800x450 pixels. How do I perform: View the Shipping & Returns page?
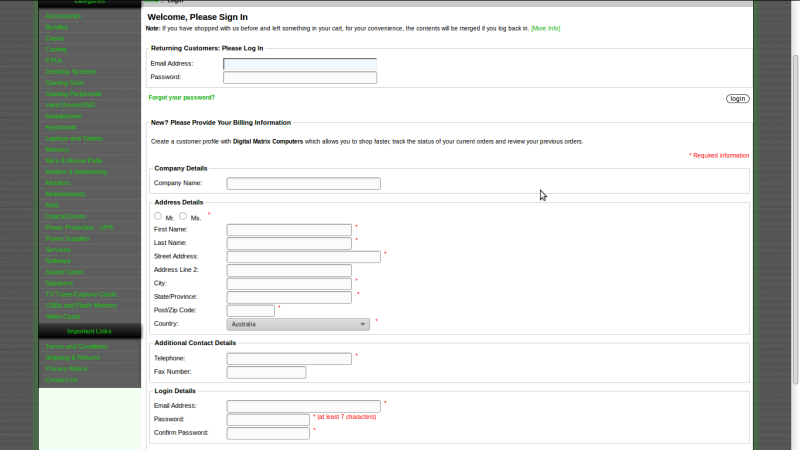(72, 357)
